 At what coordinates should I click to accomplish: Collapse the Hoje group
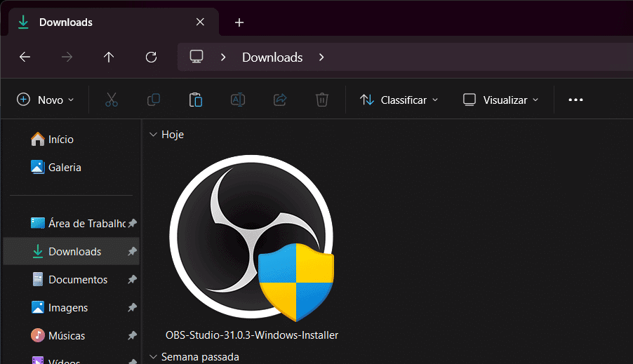coord(153,135)
